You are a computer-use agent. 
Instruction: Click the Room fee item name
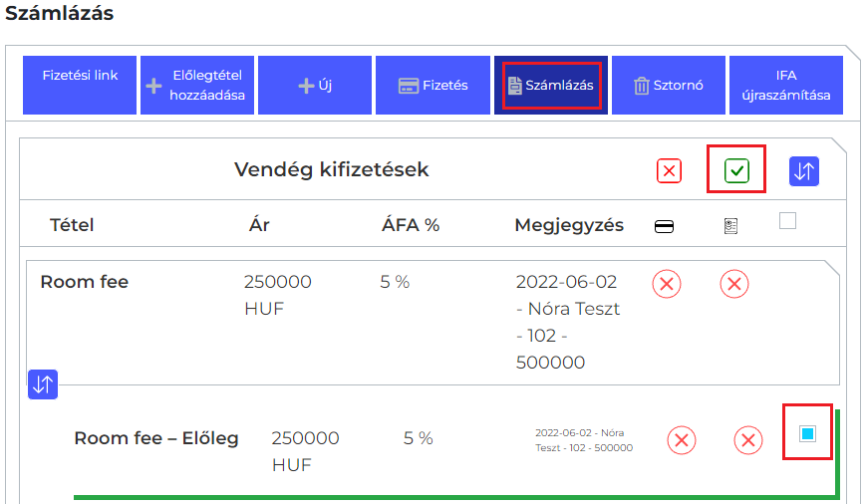[85, 282]
